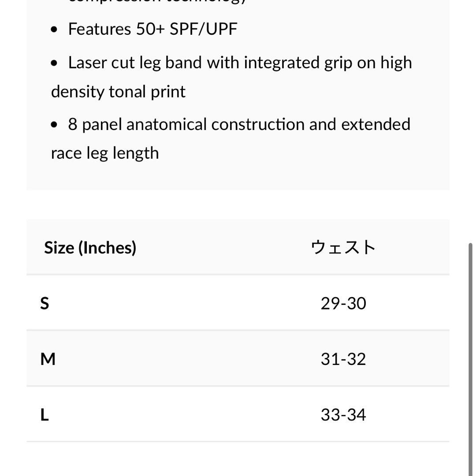476x476 pixels.
Task: Click the "Size (Inches)" table header
Action: tap(90, 248)
